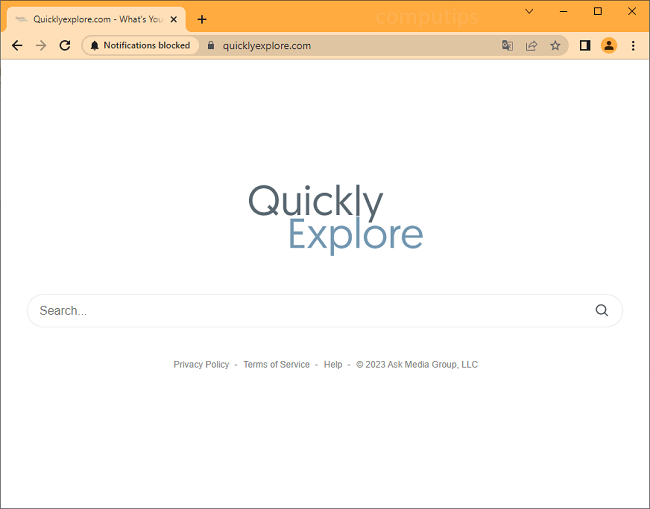Reload the Quicklyexplore page
The height and width of the screenshot is (509, 650).
pos(65,45)
